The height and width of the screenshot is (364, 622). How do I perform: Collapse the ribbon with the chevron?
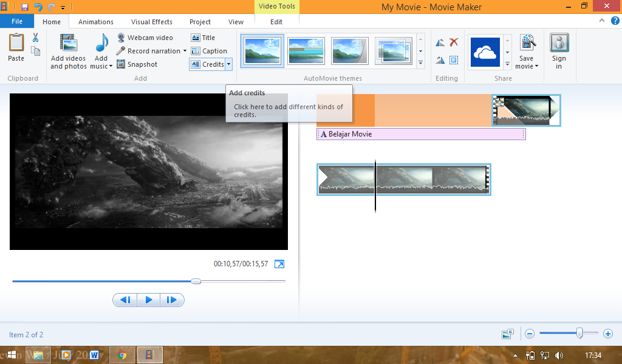(x=602, y=21)
